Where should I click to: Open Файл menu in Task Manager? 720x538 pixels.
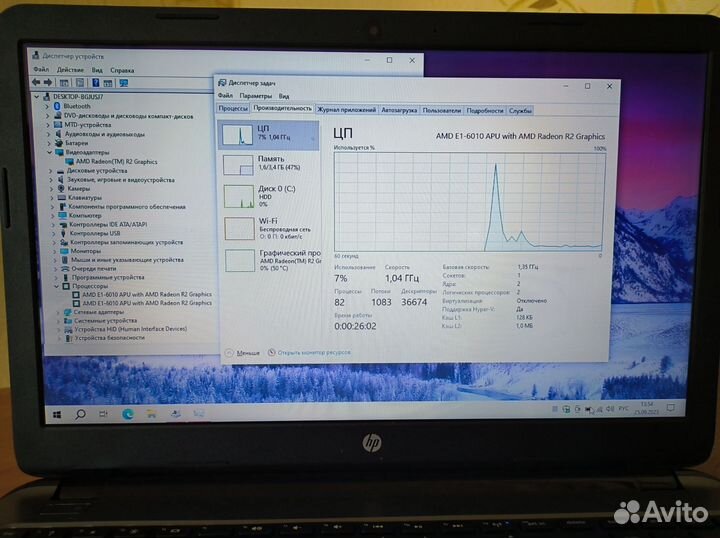[x=225, y=95]
